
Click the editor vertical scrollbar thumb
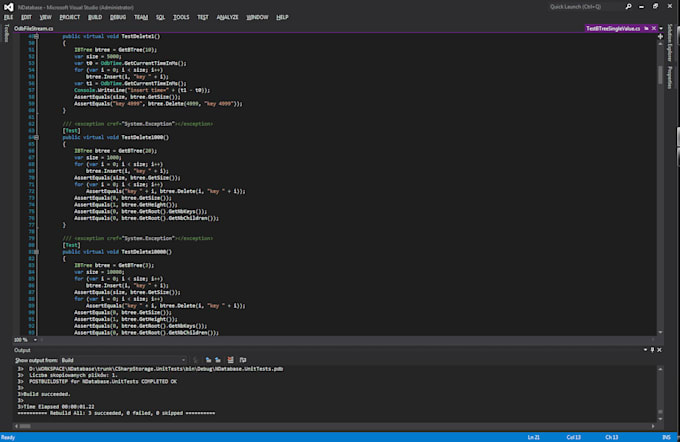(660, 75)
